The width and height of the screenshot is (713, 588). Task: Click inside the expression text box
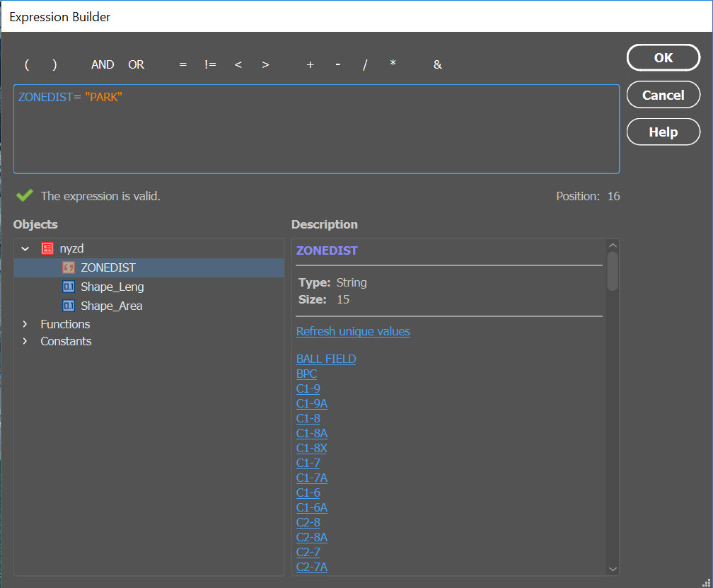coord(316,129)
